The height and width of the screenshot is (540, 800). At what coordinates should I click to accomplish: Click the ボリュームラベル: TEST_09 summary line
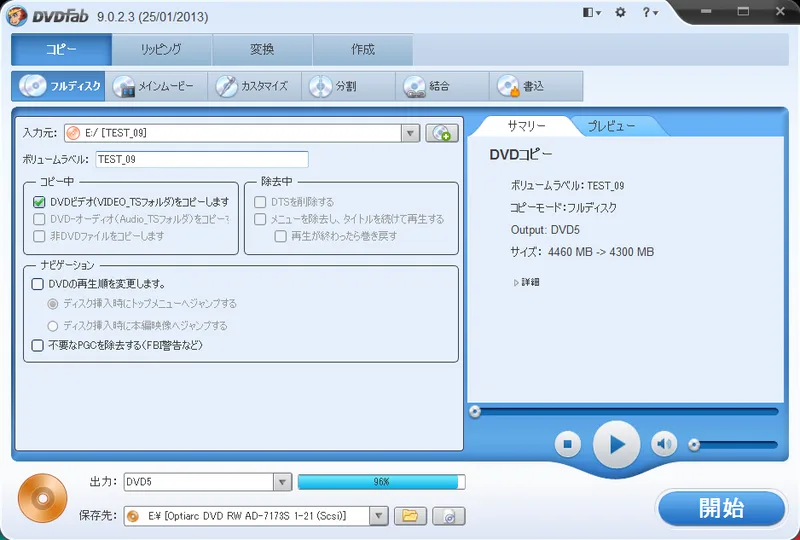[x=567, y=185]
